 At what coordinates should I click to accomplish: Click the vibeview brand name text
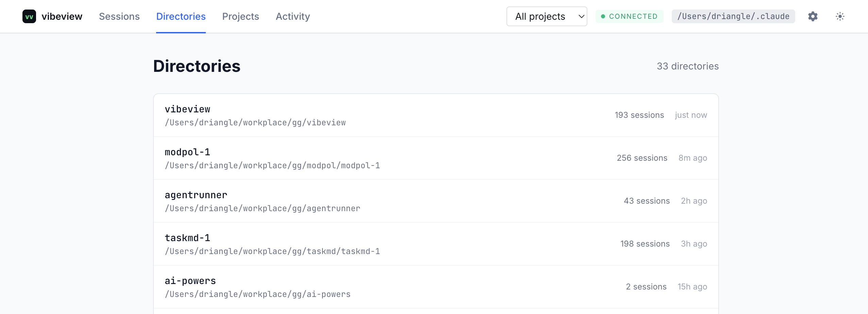[x=62, y=16]
